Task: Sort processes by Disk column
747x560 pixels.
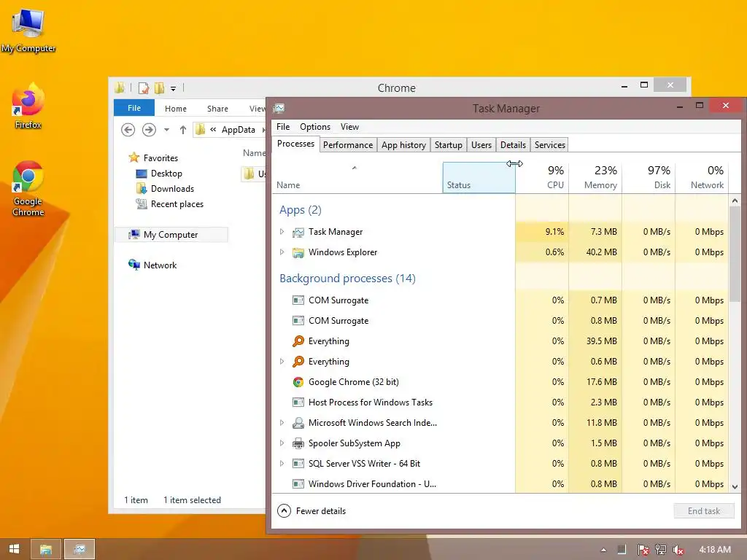Action: pyautogui.click(x=649, y=178)
